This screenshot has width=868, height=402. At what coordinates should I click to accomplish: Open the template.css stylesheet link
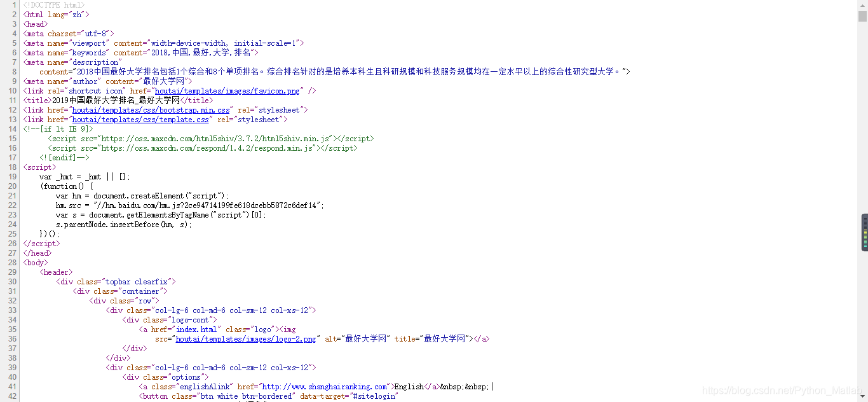140,119
